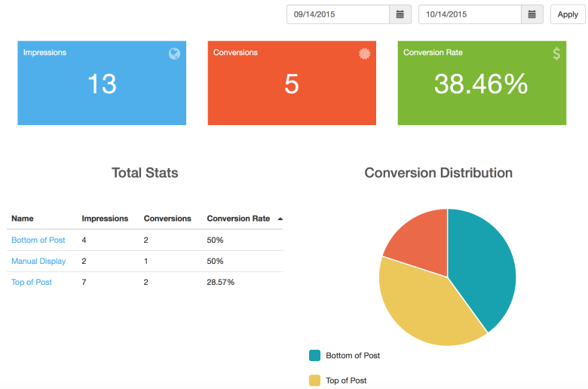
Task: Open the Manual Display link
Action: click(x=38, y=261)
